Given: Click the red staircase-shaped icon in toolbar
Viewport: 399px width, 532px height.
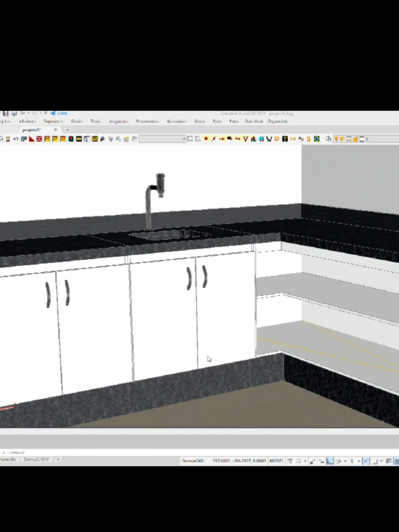Looking at the screenshot, I should [x=31, y=139].
